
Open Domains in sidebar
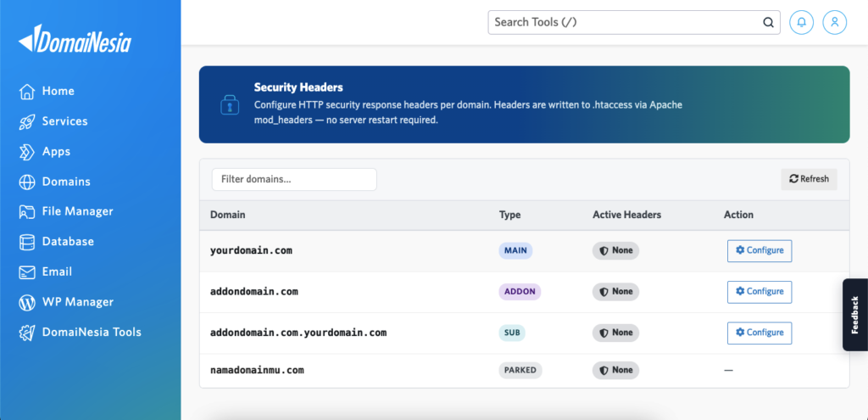[66, 182]
